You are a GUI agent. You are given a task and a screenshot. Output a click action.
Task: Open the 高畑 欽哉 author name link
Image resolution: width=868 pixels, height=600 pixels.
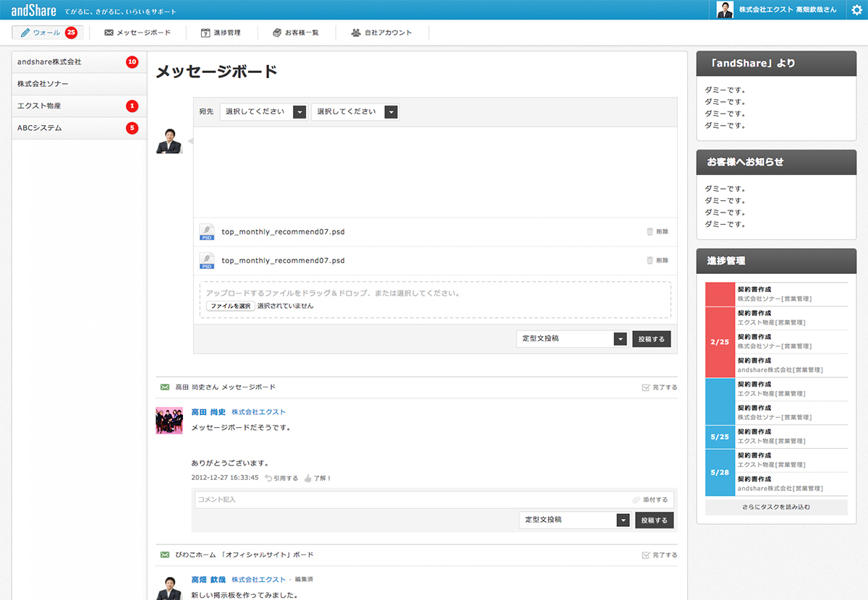tap(208, 580)
